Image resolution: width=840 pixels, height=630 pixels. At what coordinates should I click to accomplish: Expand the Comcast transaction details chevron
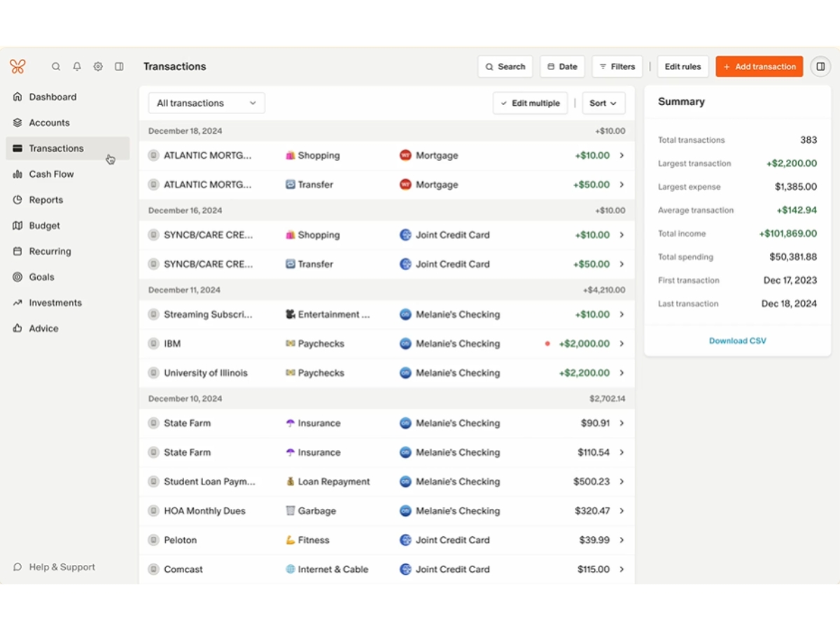pos(622,569)
